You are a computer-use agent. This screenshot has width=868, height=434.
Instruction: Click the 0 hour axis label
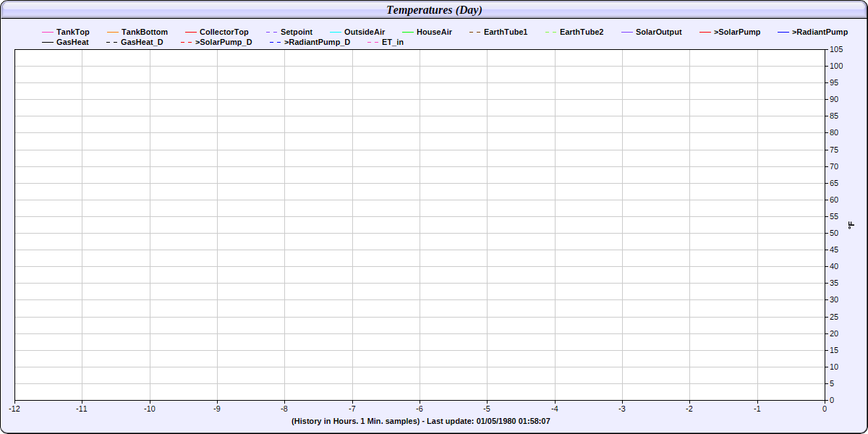point(825,409)
